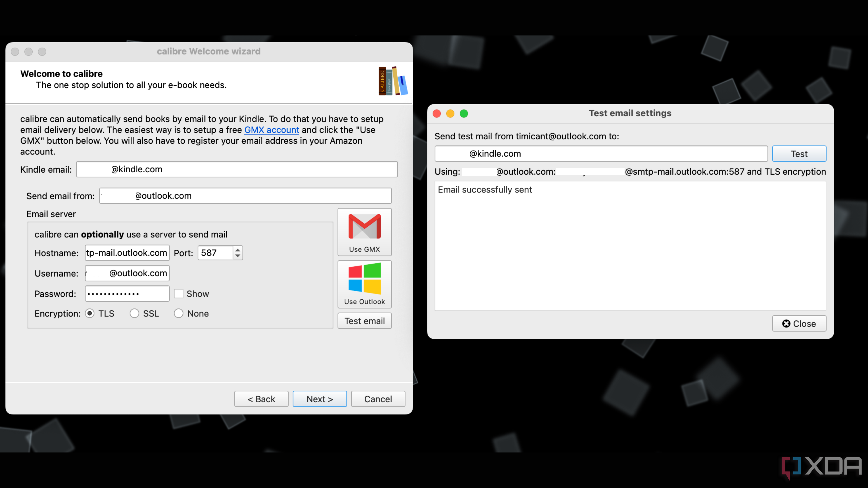Click the 'Email server' group label
The image size is (868, 488).
tap(51, 214)
